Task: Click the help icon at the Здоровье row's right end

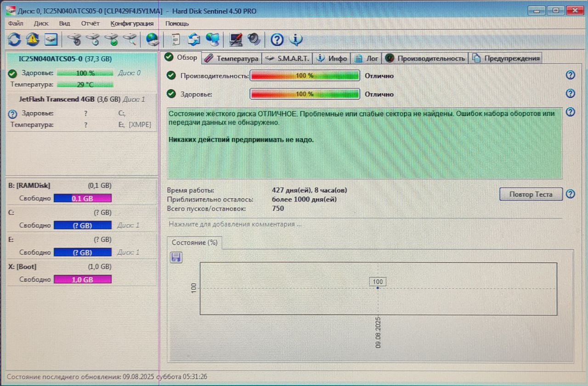Action: [571, 94]
